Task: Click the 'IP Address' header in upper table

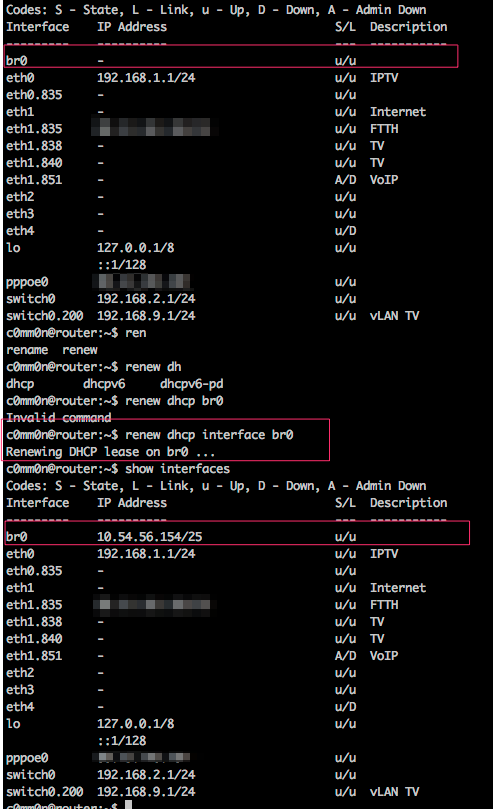Action: pyautogui.click(x=132, y=27)
